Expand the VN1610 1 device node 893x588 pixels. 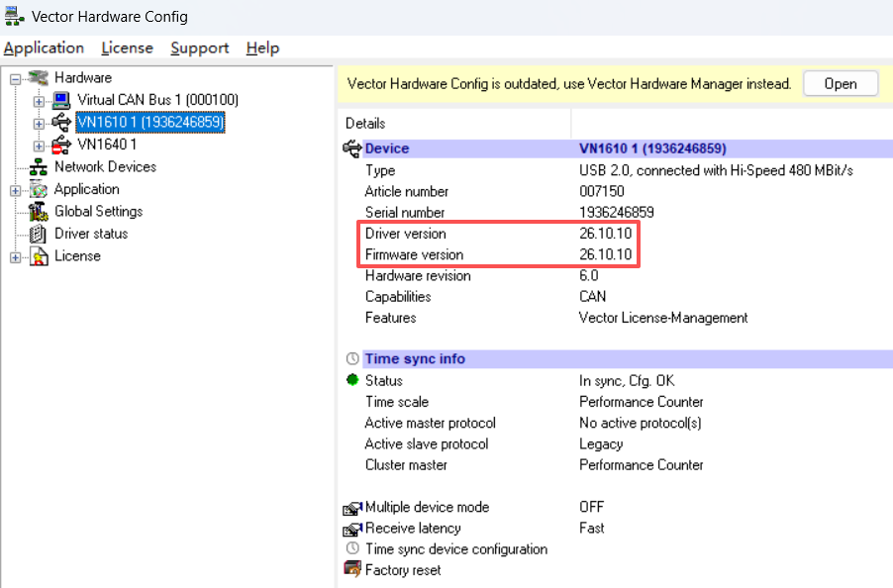point(39,124)
